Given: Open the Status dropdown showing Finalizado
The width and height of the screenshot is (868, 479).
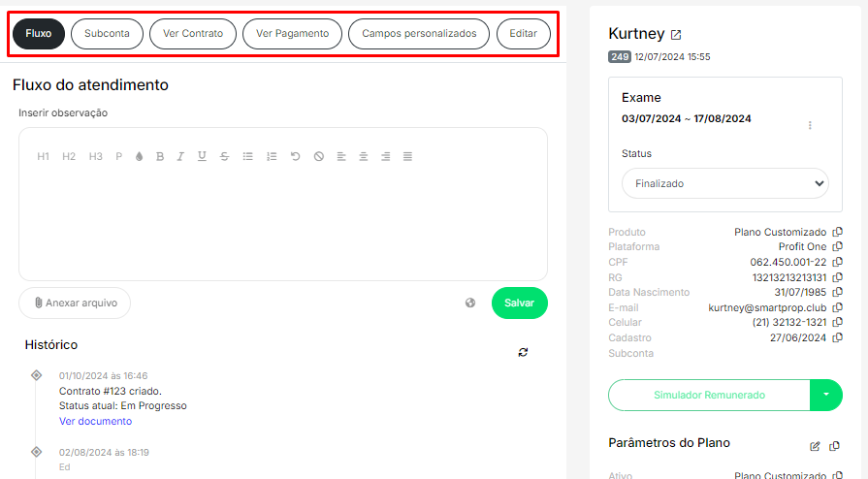Looking at the screenshot, I should pyautogui.click(x=724, y=183).
